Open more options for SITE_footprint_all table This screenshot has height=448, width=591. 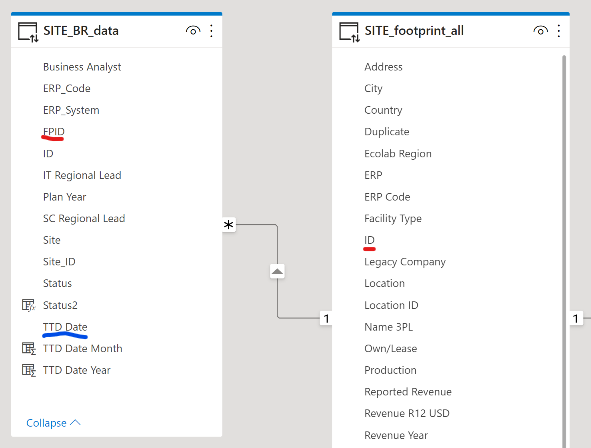(559, 31)
